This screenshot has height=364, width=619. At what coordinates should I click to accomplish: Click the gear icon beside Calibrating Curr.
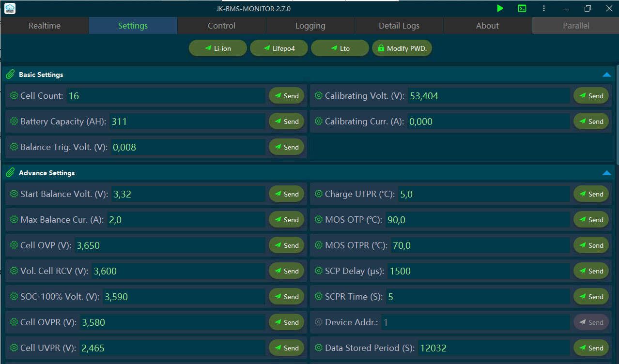point(319,121)
